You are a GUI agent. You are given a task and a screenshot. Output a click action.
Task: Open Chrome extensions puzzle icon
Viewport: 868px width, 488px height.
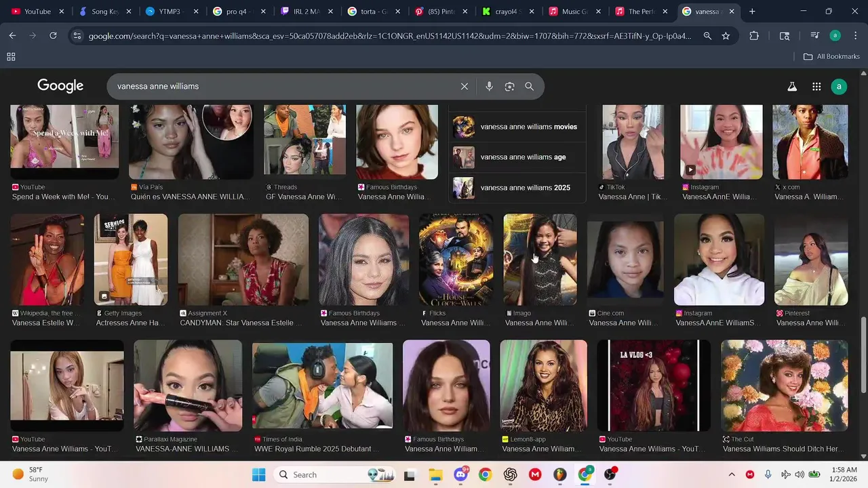[x=754, y=36]
